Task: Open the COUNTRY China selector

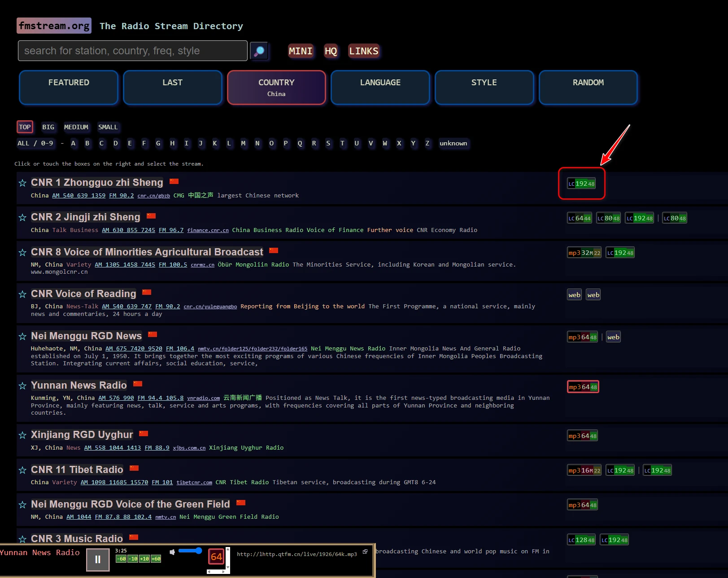Action: pos(276,88)
